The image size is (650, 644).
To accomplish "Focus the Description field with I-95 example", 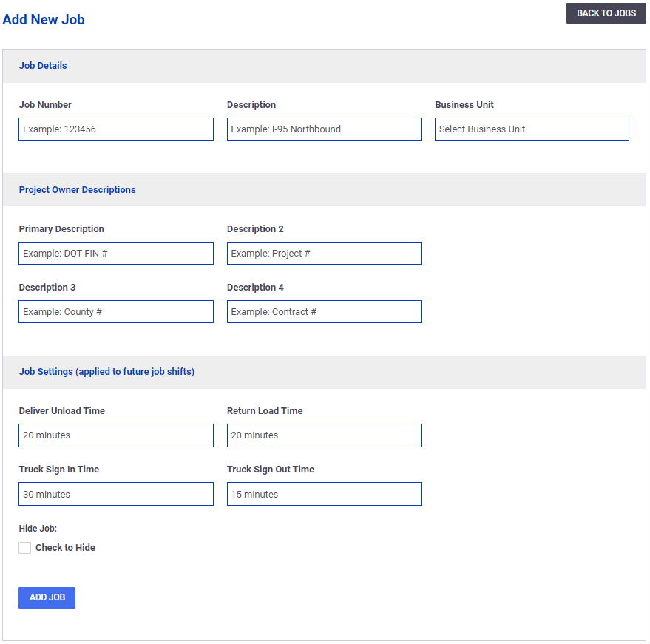I will point(324,129).
